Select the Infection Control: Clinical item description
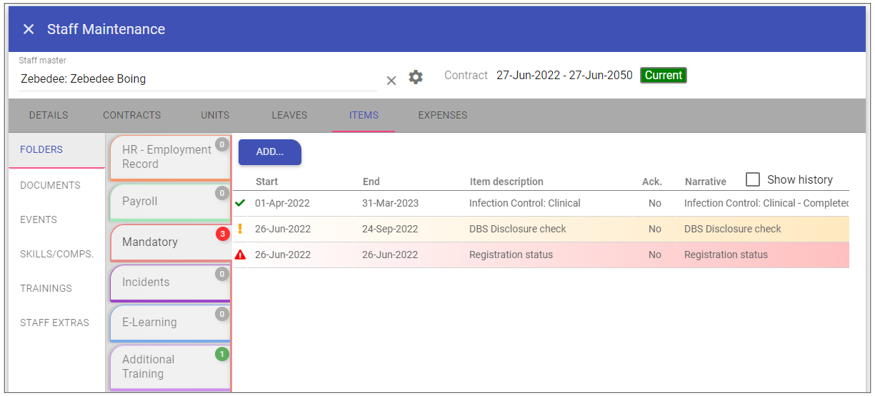Image resolution: width=875 pixels, height=396 pixels. coord(525,204)
